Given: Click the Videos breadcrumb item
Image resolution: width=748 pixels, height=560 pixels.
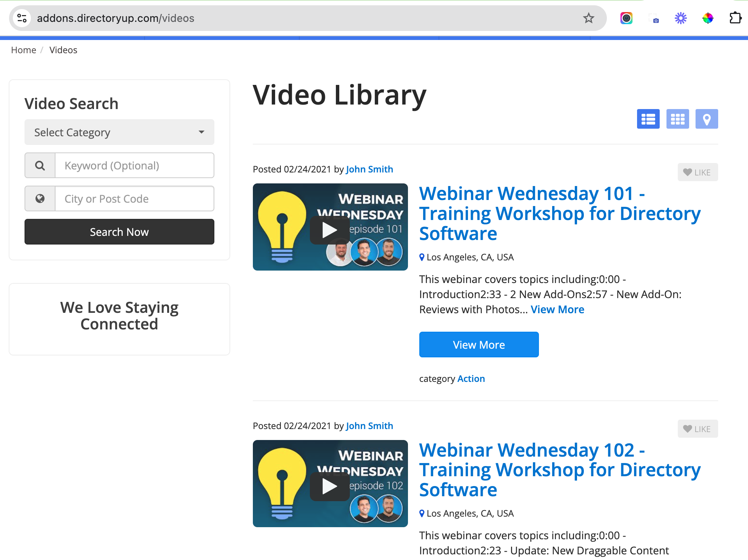Looking at the screenshot, I should tap(63, 50).
